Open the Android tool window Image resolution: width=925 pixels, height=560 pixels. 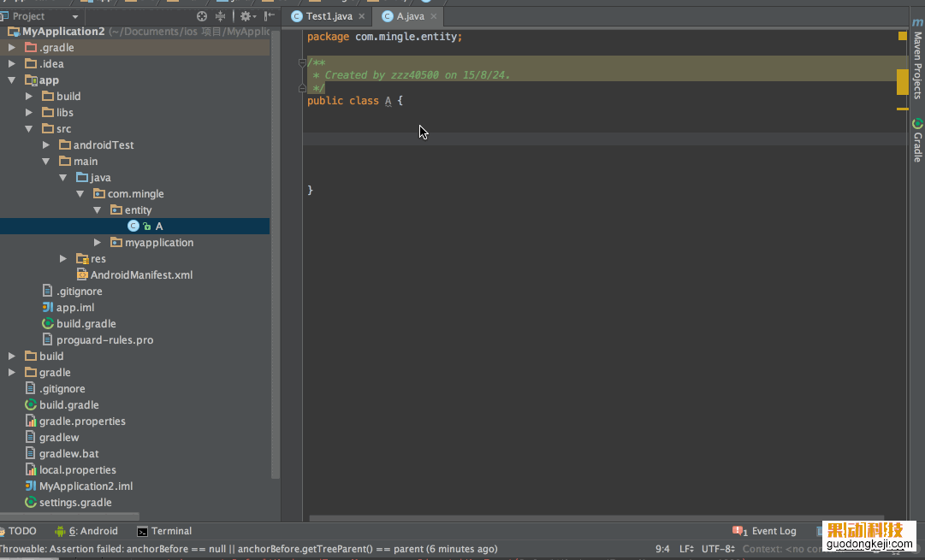(86, 531)
